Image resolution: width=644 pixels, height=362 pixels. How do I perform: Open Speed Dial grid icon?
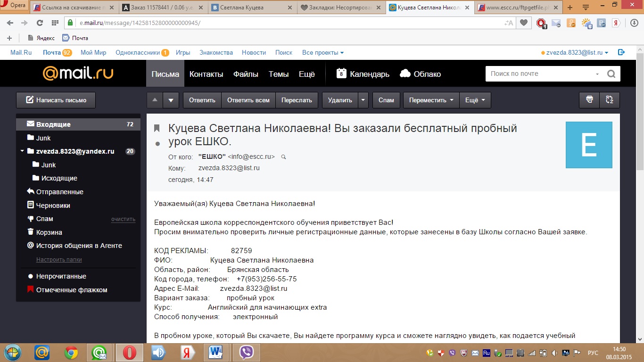tap(55, 23)
